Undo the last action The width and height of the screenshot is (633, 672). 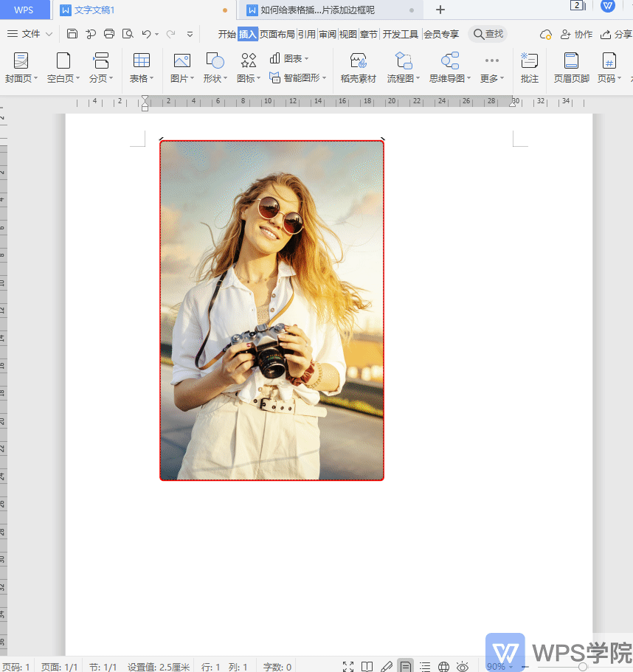tap(147, 34)
